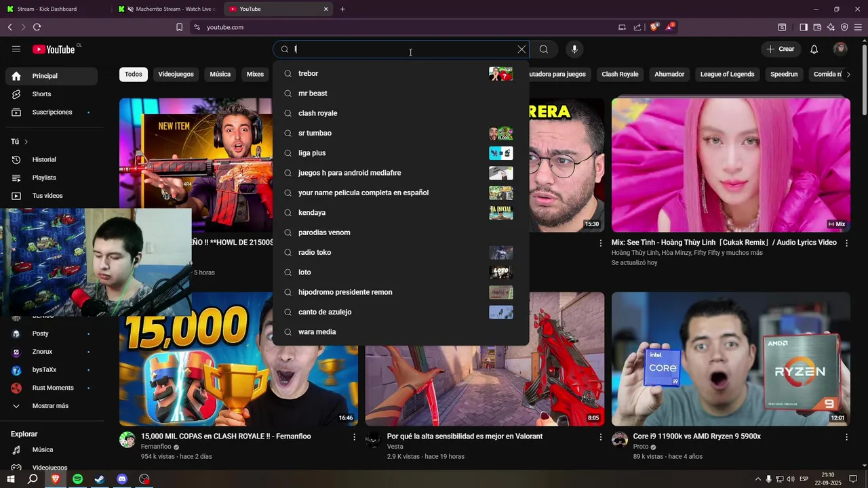Open the Brave Shields lion icon
This screenshot has width=868, height=488.
(654, 27)
